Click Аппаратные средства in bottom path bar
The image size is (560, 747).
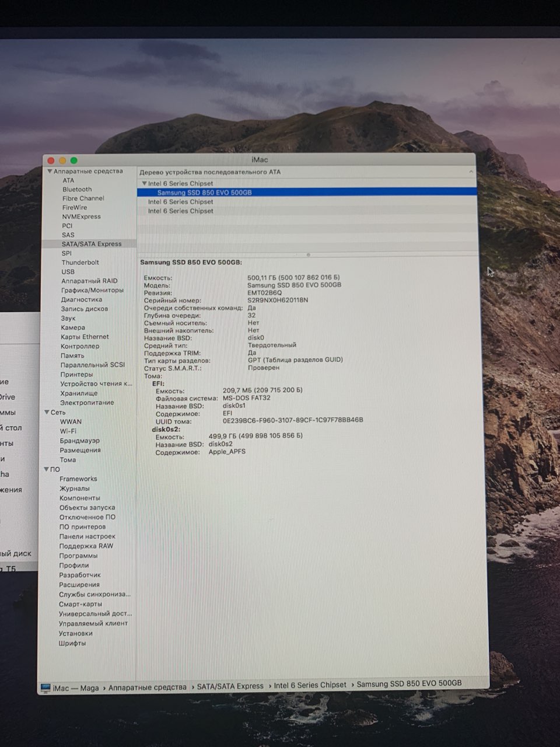147,687
